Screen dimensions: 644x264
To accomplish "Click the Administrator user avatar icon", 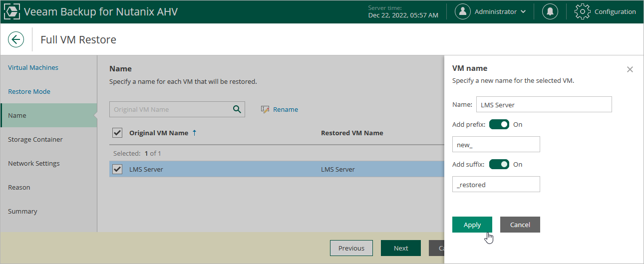I will (463, 11).
